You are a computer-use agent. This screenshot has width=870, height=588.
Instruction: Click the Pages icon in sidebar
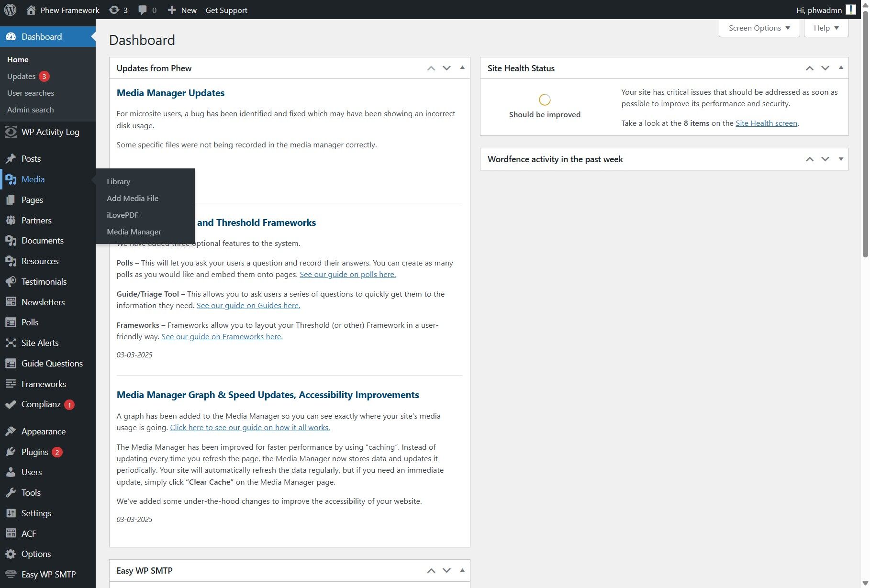[x=11, y=200]
